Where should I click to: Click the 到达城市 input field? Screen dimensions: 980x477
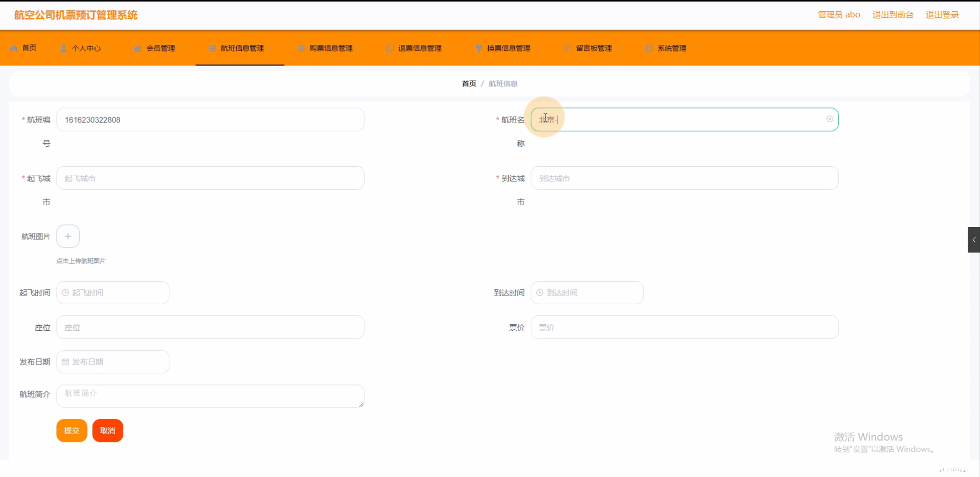coord(685,178)
